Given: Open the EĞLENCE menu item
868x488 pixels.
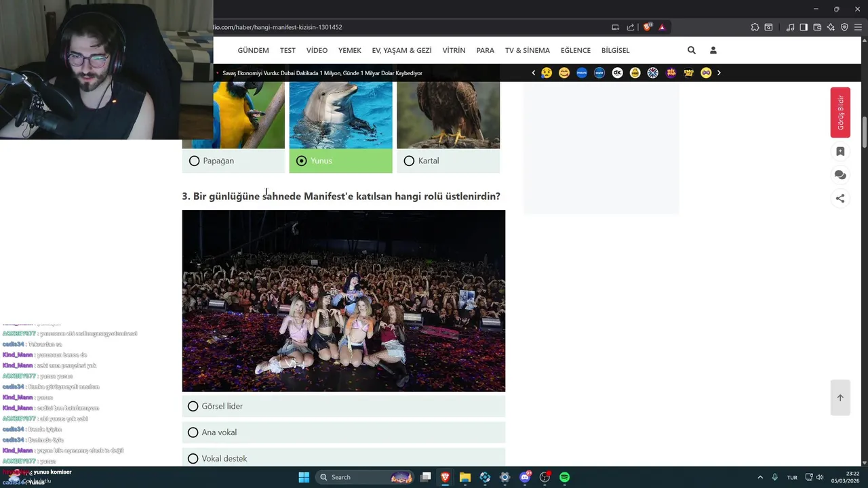Looking at the screenshot, I should [x=575, y=50].
